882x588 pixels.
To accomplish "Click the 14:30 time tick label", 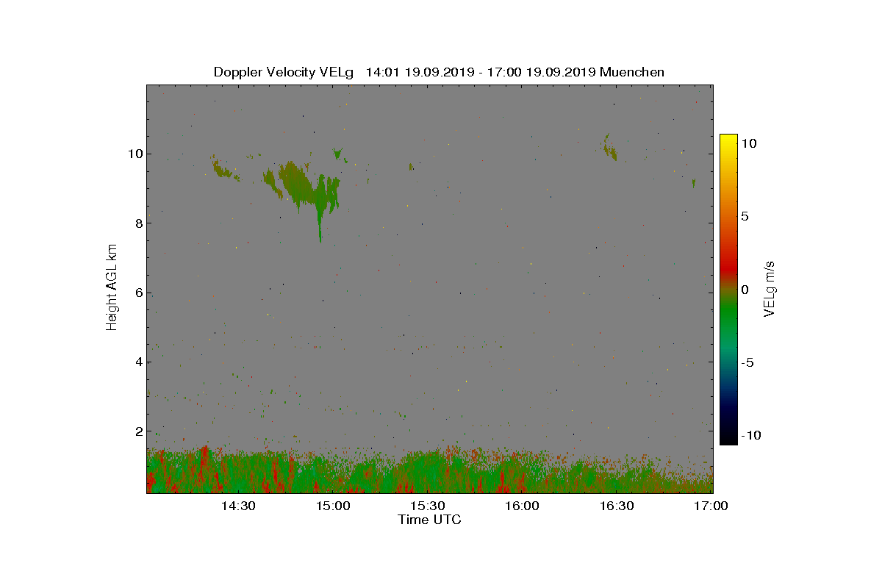I will click(238, 506).
